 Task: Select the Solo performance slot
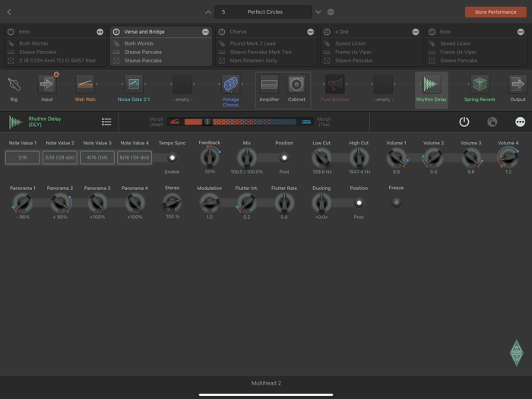[477, 46]
